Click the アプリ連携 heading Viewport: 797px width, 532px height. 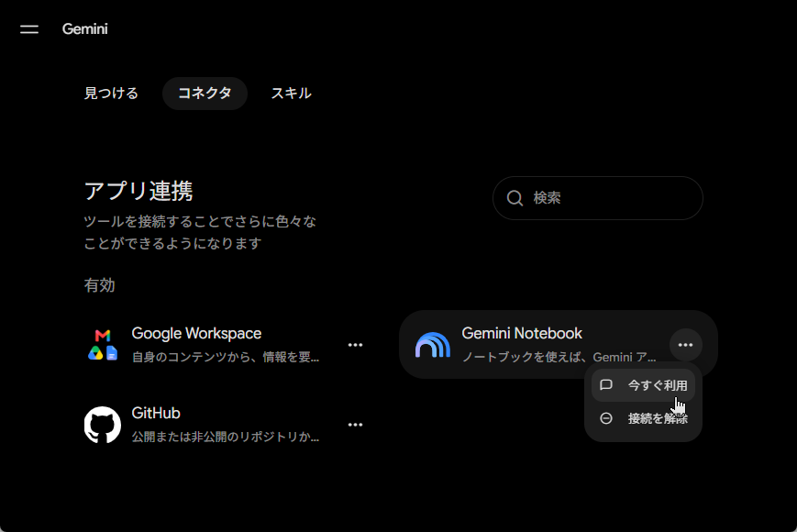138,192
